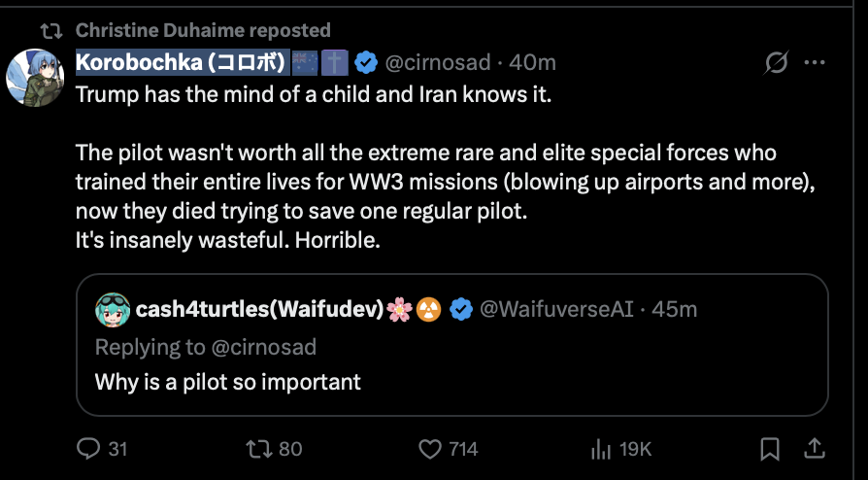Viewport: 868px width, 480px height.
Task: Click cash4turtles avatar in quoted tweet
Action: pyautogui.click(x=111, y=309)
